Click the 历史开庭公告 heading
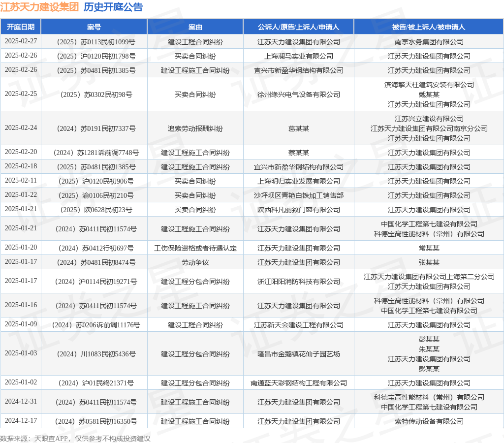The image size is (504, 443). pyautogui.click(x=113, y=7)
